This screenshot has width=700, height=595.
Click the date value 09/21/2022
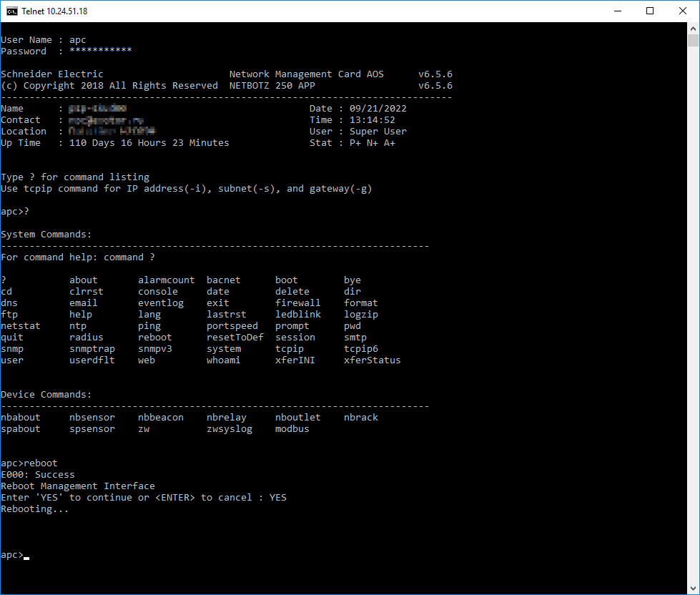click(x=378, y=109)
